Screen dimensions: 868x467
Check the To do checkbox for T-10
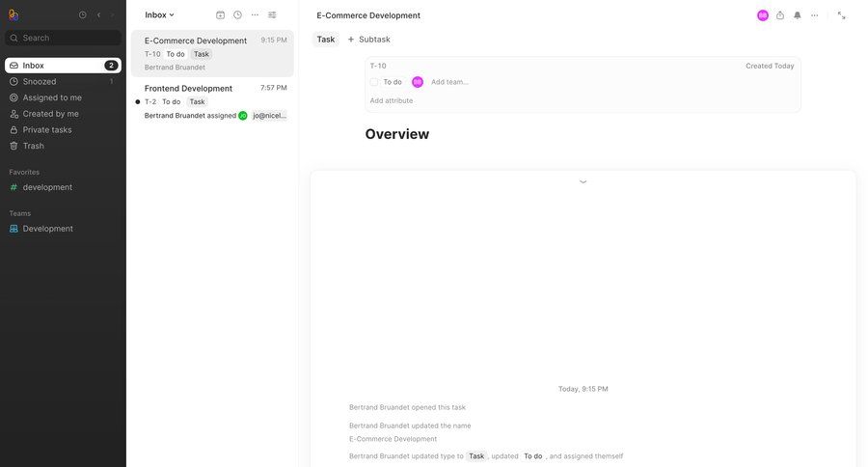coord(374,82)
